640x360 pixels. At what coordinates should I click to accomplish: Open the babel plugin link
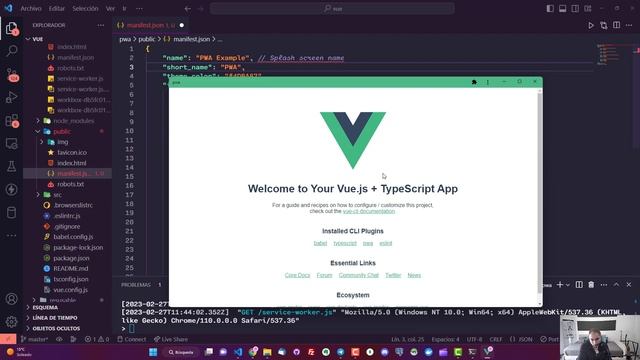tap(320, 243)
